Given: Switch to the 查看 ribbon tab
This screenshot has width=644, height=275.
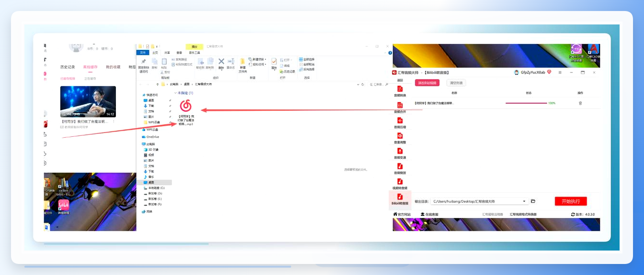Looking at the screenshot, I should pos(179,52).
